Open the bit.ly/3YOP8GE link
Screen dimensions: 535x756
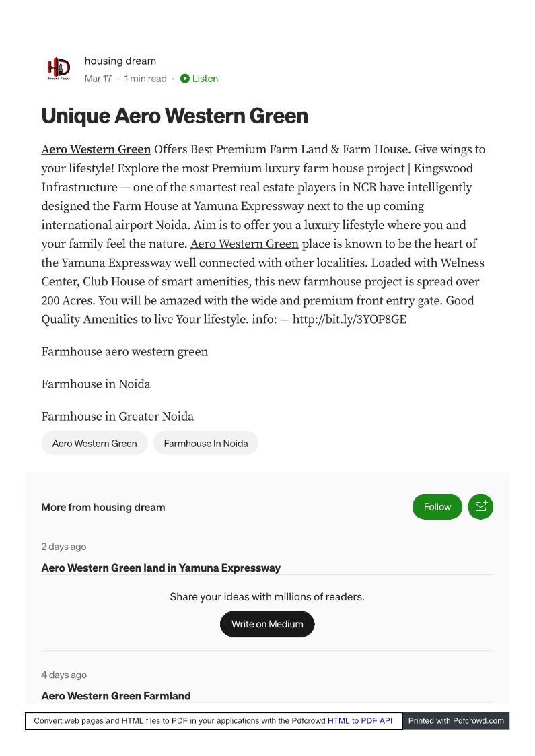click(x=349, y=319)
